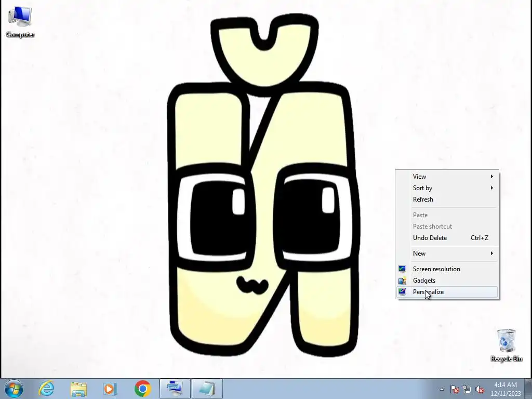Launch Windows Media Player from taskbar
Viewport: 532px width, 399px height.
pyautogui.click(x=110, y=389)
